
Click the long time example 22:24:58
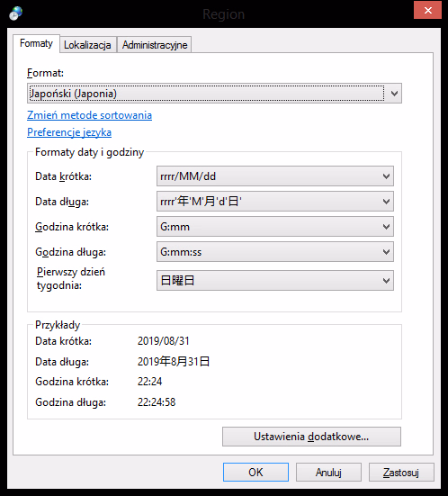157,402
